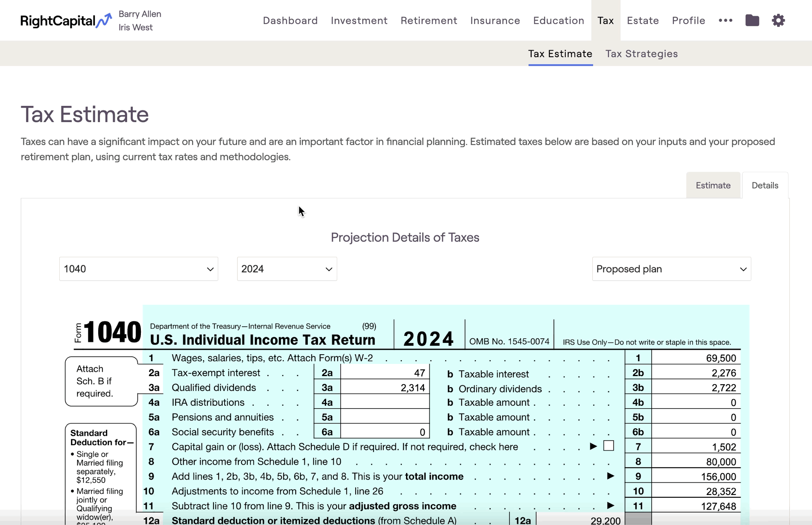This screenshot has width=812, height=525.
Task: Switch to the Tax Strategies sub-tab
Action: point(641,54)
